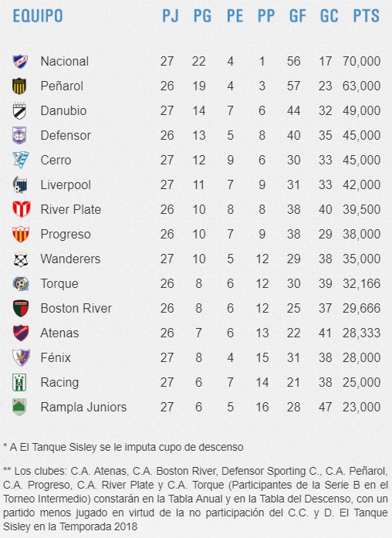Select the Danubio crest icon
The width and height of the screenshot is (392, 538).
tap(19, 111)
